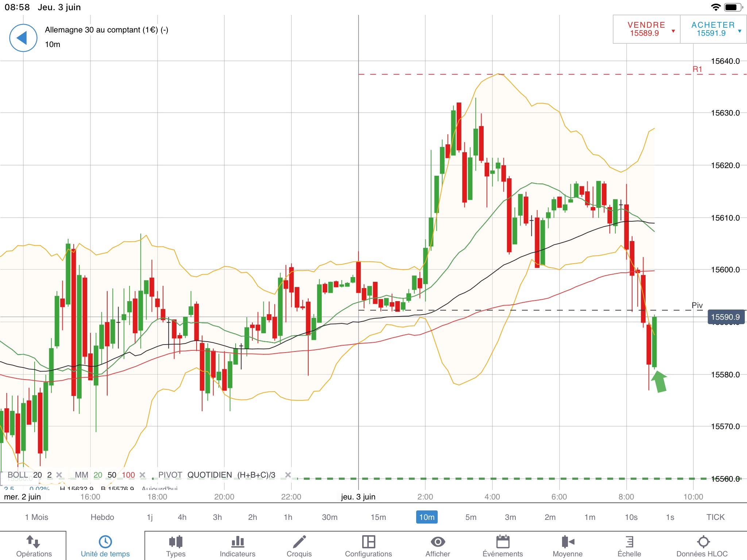Toggle the Données HLOC crosshair
The height and width of the screenshot is (560, 747).
[703, 542]
